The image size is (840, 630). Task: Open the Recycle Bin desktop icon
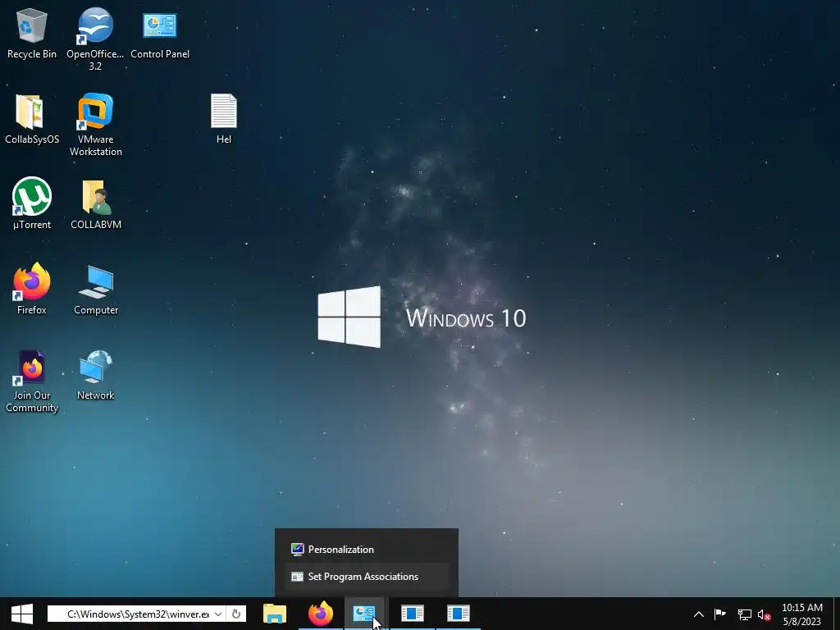point(32,33)
